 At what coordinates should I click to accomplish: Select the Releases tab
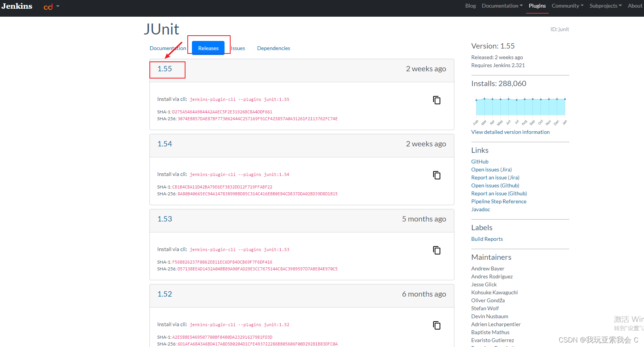click(208, 48)
